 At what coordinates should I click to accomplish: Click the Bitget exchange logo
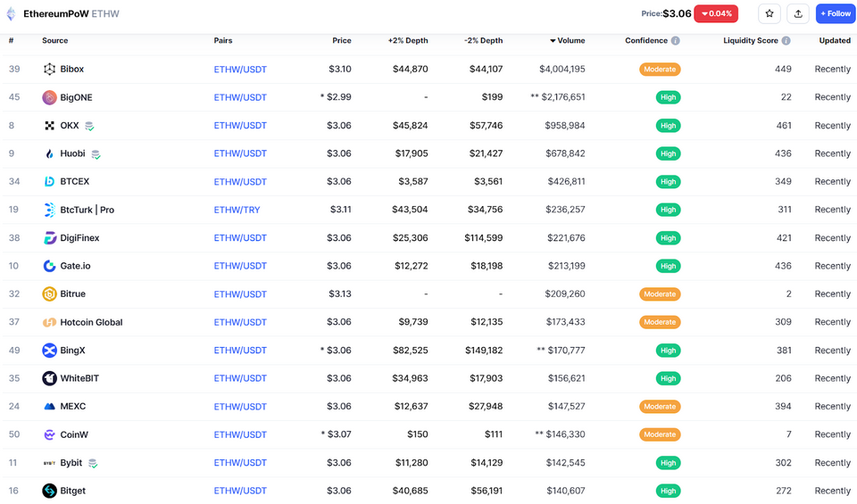click(x=50, y=491)
